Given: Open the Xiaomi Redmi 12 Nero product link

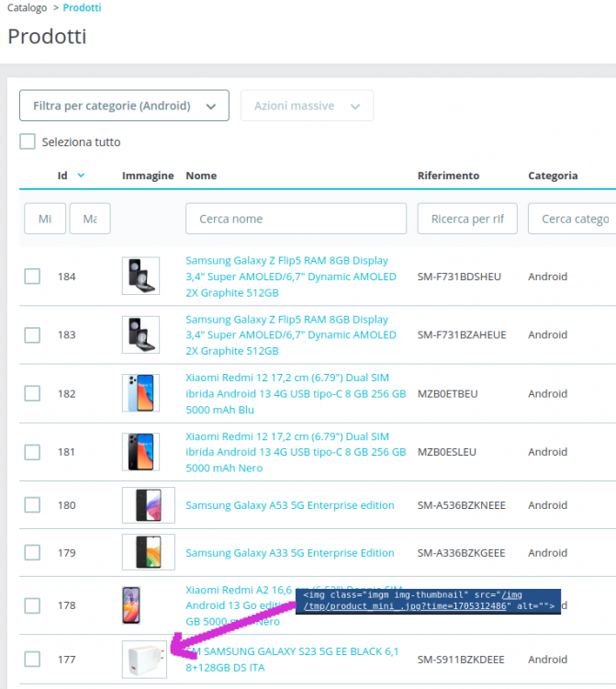Looking at the screenshot, I should (x=296, y=452).
